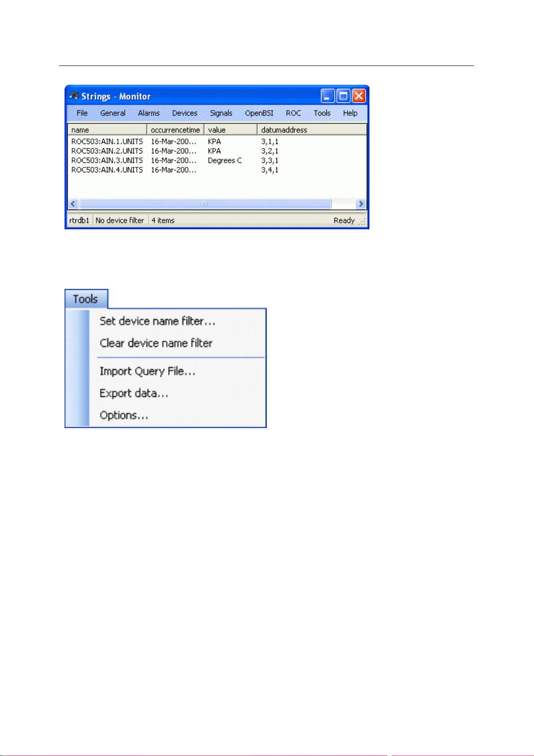Click the horizontal scrollbar thumb
534x756 pixels.
(205, 204)
